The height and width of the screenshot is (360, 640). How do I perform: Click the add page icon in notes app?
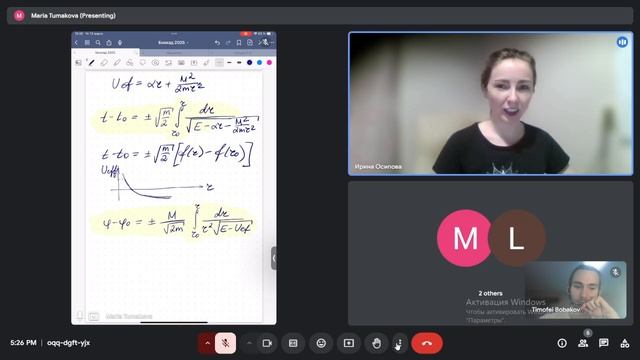250,43
